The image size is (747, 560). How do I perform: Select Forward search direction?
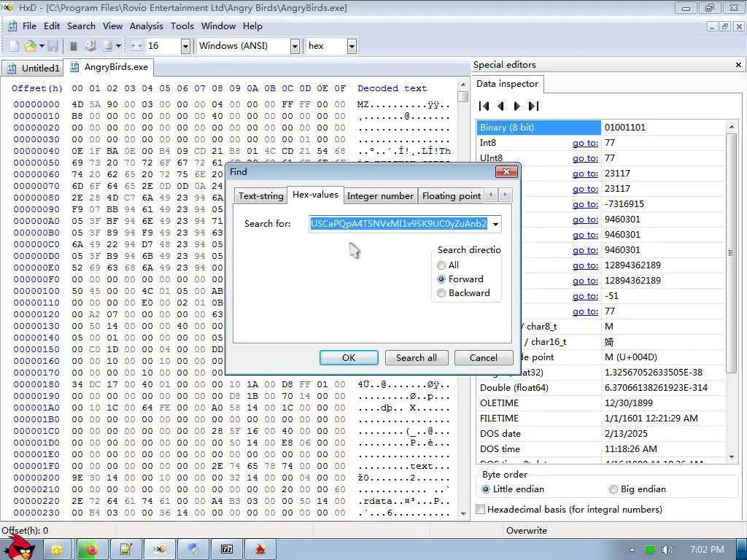pyautogui.click(x=441, y=279)
